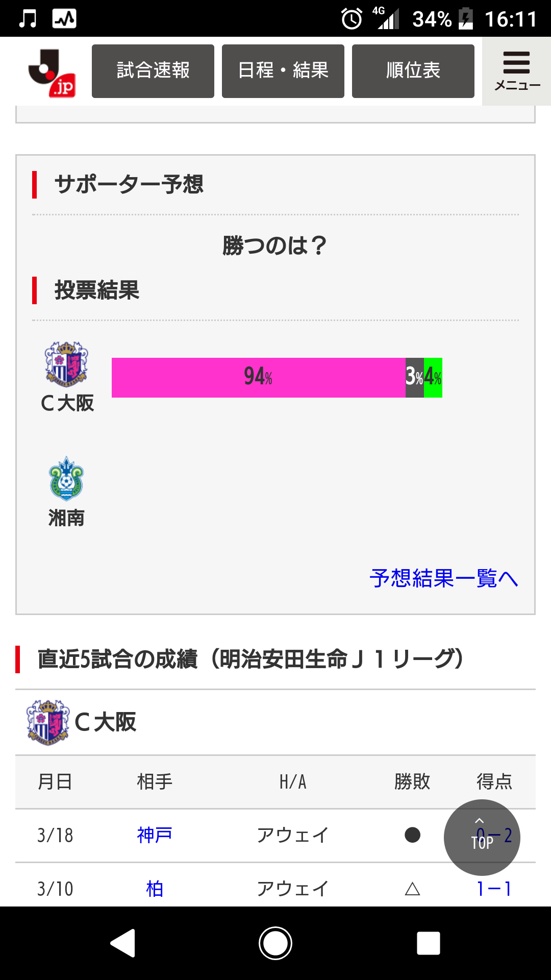Open the 1-1 score link

494,889
